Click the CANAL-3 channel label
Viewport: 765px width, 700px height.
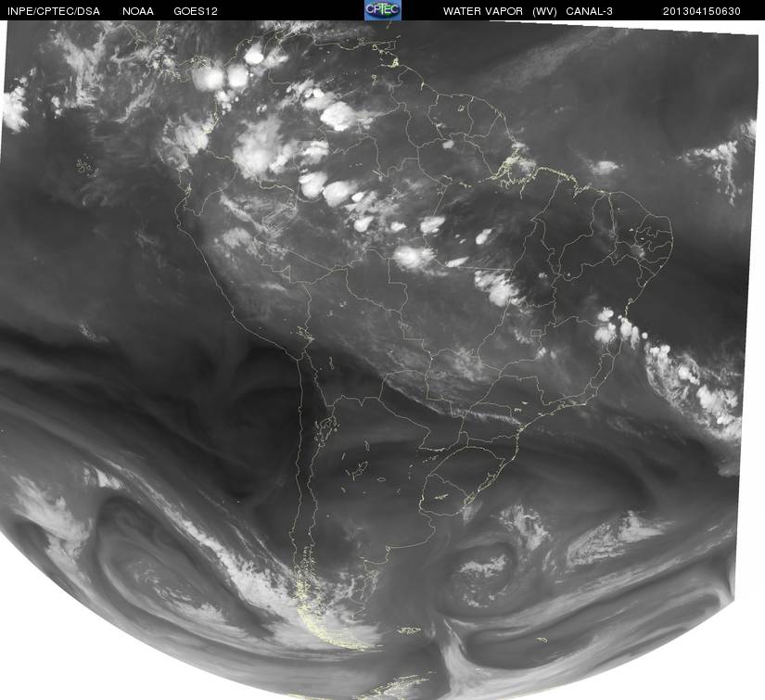(x=590, y=11)
